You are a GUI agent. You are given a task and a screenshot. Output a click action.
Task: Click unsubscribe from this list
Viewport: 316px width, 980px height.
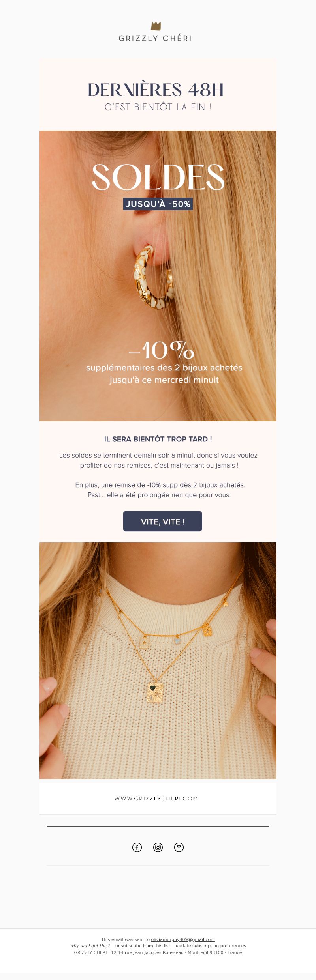143,946
